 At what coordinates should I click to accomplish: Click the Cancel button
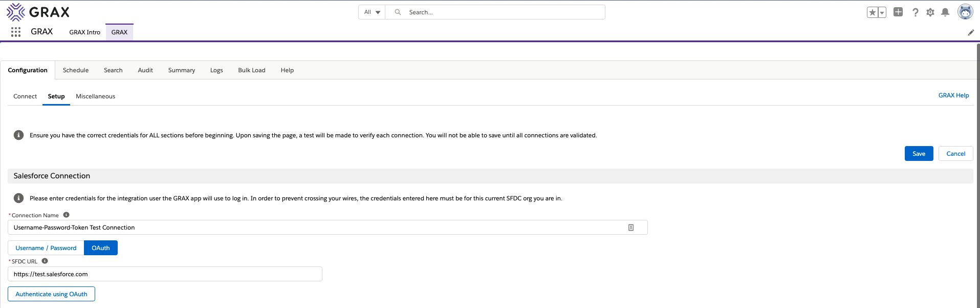[955, 154]
